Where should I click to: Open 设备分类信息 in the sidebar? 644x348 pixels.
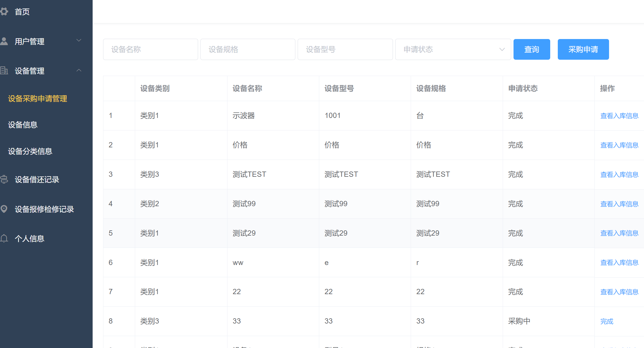(x=30, y=151)
